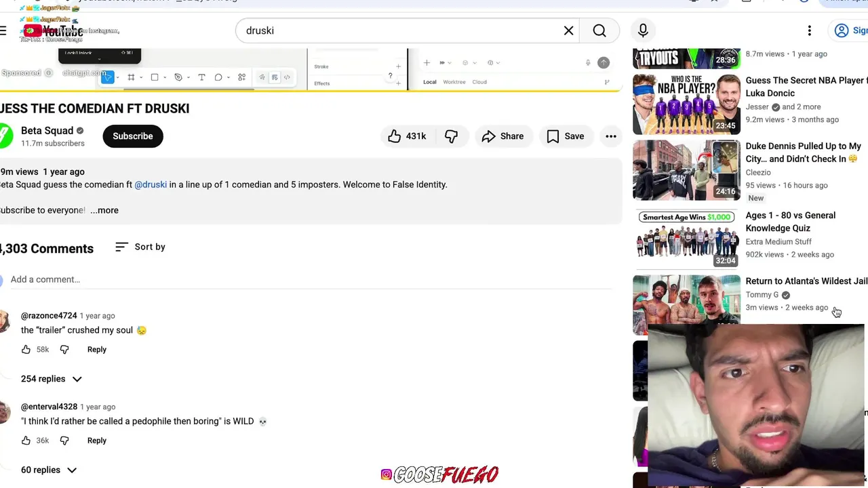Open more actions menu beside Save
Screen dimensions: 868x488
click(x=611, y=136)
